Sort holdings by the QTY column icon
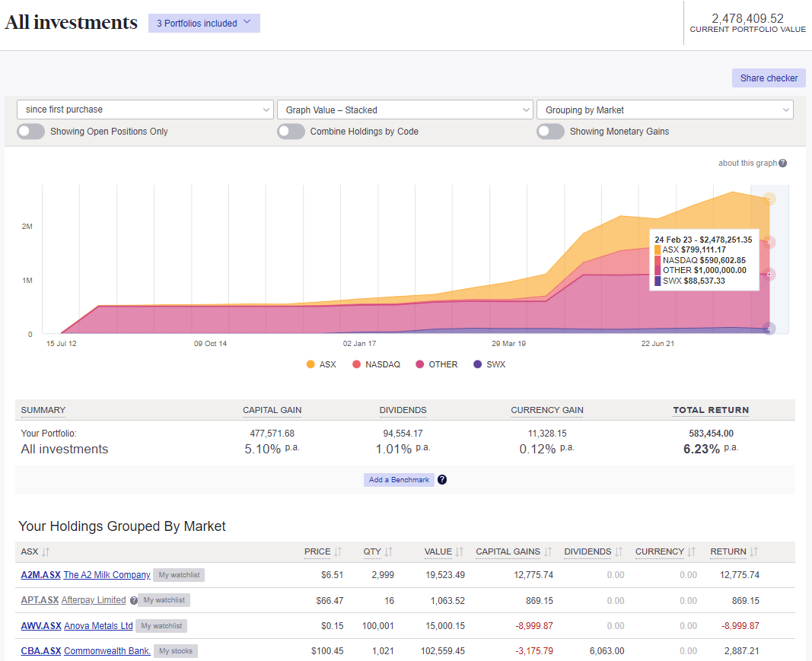812x661 pixels. click(388, 551)
